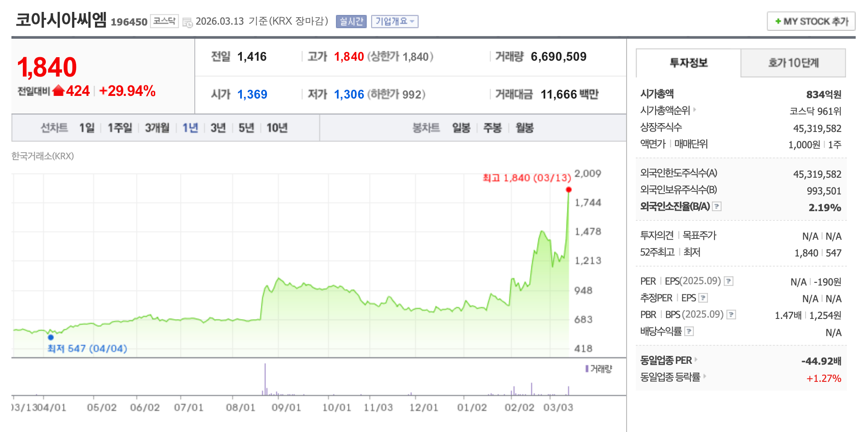
Task: Click the 거래대금 value 11,666 백만
Action: pos(569,95)
